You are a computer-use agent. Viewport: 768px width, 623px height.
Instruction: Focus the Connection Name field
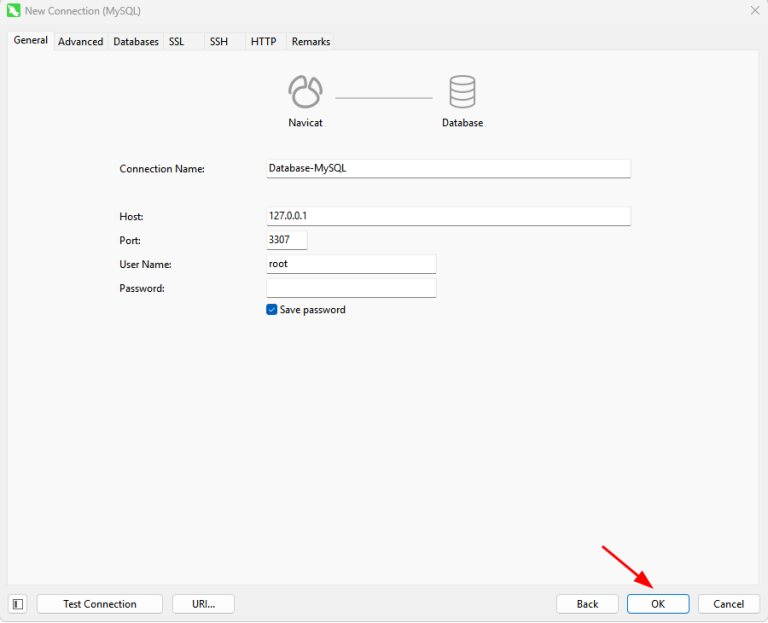[447, 169]
